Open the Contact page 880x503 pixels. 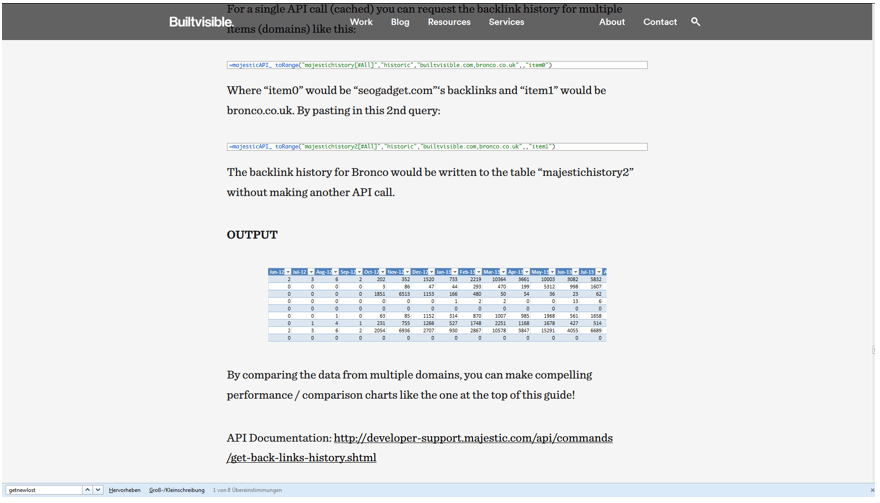(x=660, y=22)
